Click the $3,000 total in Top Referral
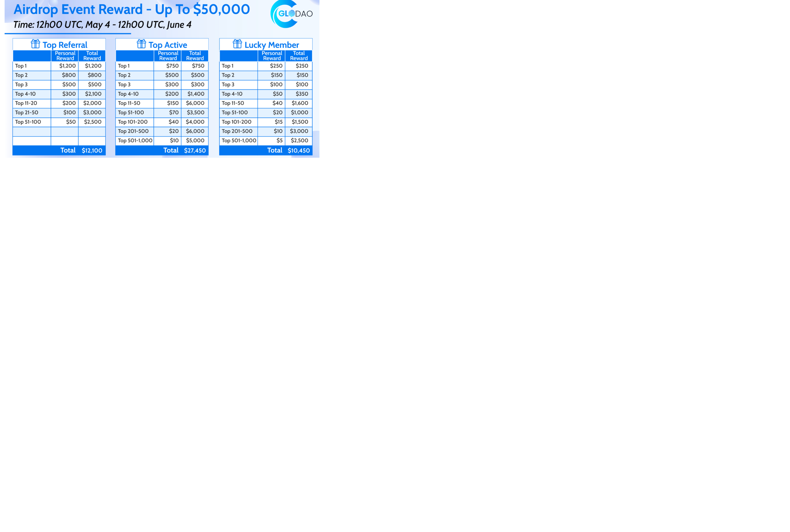790x532 pixels. (92, 113)
